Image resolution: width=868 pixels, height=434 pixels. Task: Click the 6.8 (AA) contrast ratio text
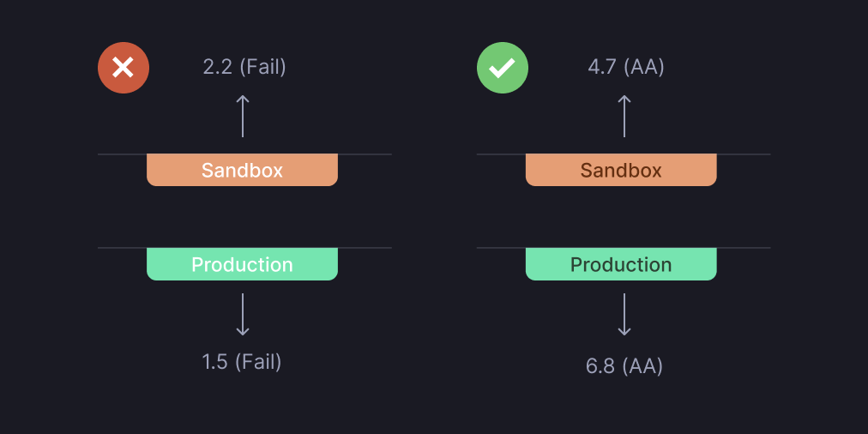(x=624, y=366)
